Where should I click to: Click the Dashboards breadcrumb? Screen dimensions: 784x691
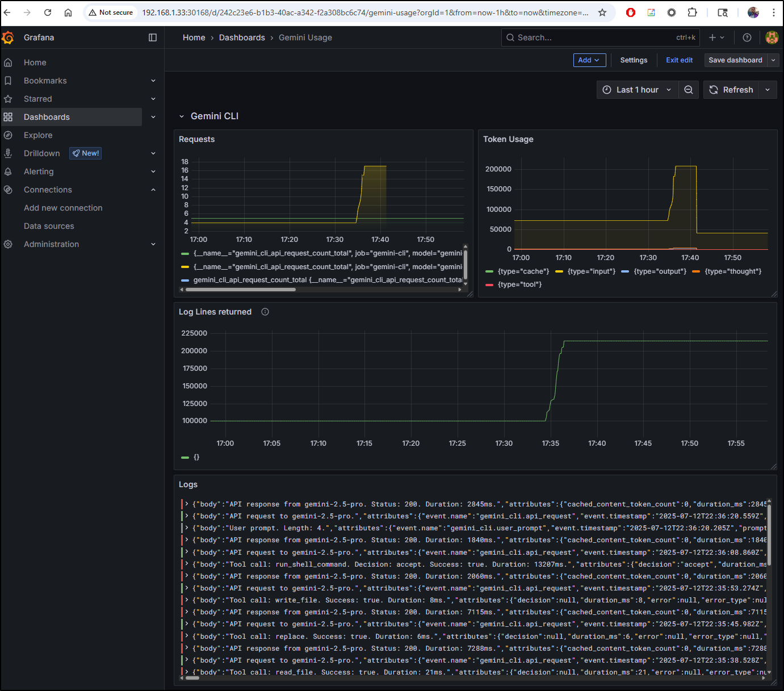coord(242,37)
